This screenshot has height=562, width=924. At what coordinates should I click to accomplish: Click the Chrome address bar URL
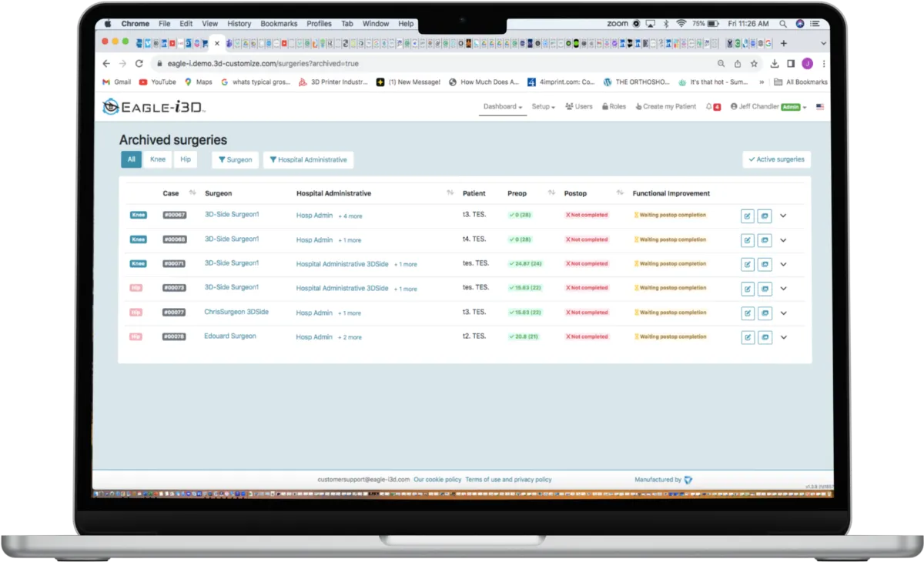pyautogui.click(x=263, y=64)
